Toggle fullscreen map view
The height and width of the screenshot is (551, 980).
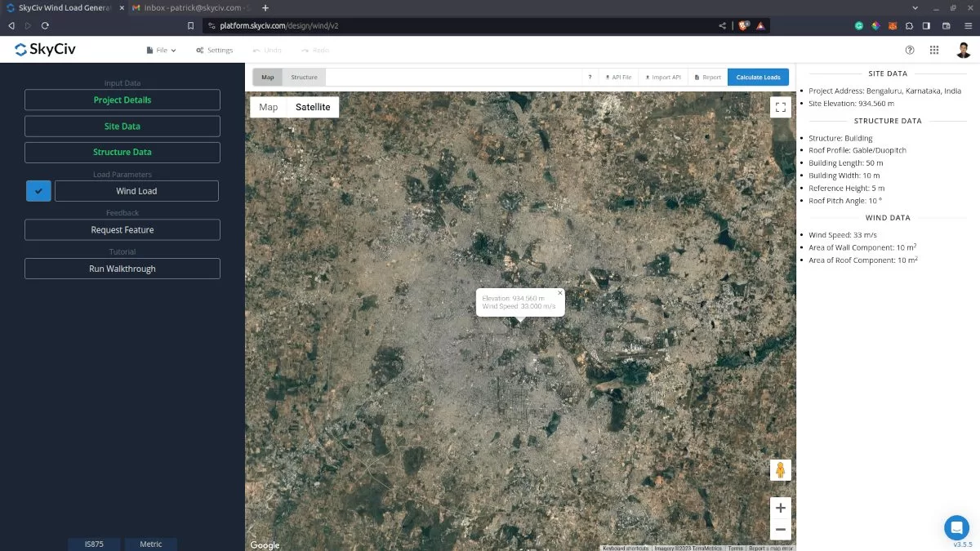[x=780, y=107]
